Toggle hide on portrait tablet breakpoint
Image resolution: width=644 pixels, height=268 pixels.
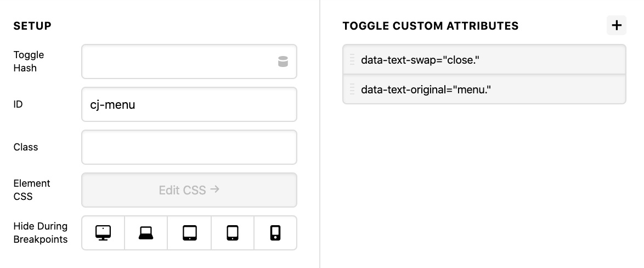[x=233, y=233]
